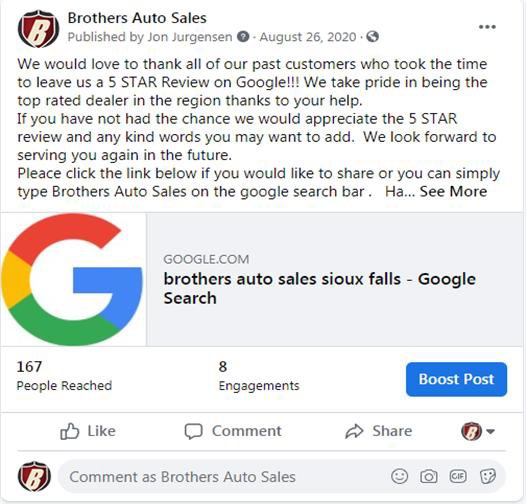Expand full post text with See More
Image resolution: width=526 pixels, height=504 pixels.
click(453, 192)
